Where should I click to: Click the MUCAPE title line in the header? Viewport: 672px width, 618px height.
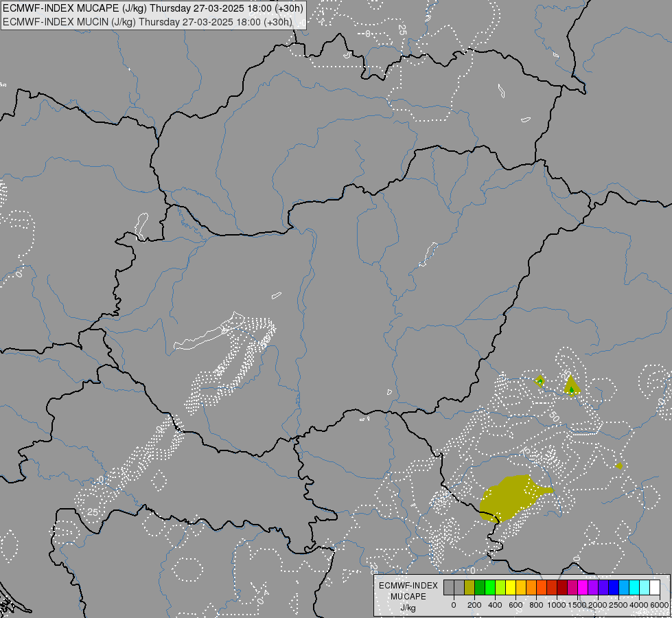tap(153, 8)
